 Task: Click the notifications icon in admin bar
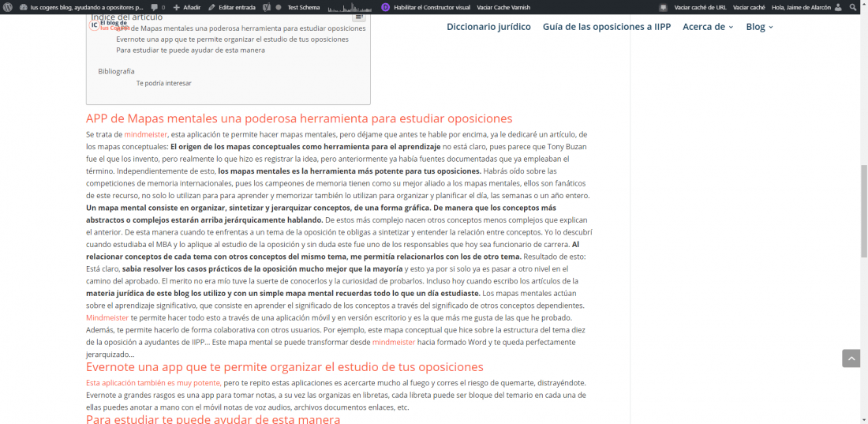[x=663, y=8]
